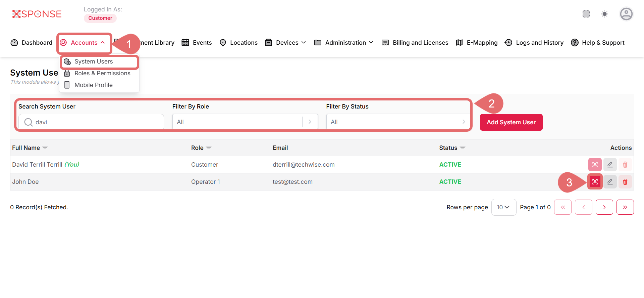This screenshot has width=644, height=298.
Task: Toggle the light/dark theme sun icon
Action: click(x=604, y=14)
